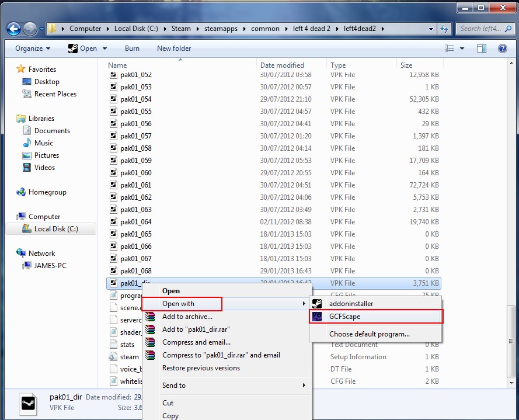Click the Favorites star icon
The image size is (519, 420).
21,70
